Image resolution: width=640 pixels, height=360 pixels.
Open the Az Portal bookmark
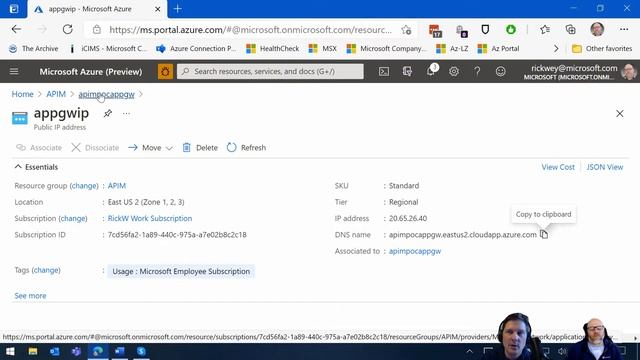(x=498, y=49)
